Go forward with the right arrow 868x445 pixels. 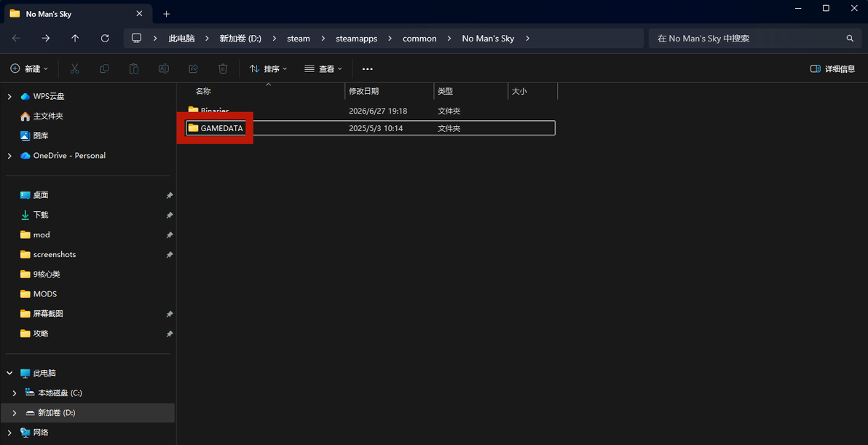(x=46, y=38)
